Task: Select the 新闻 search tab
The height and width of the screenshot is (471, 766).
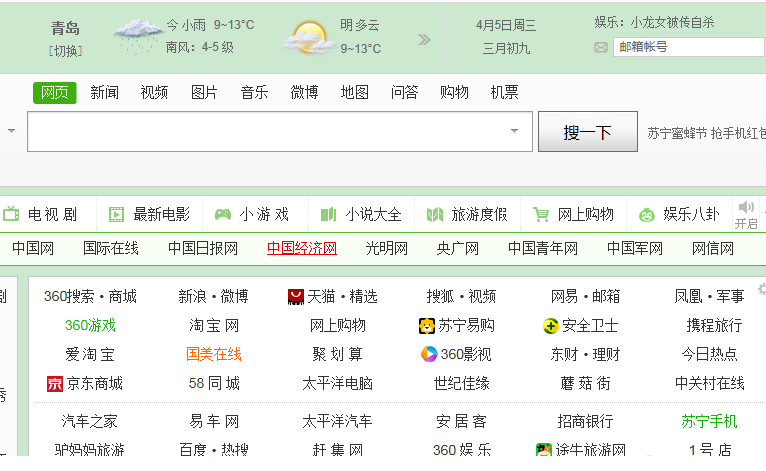Action: pyautogui.click(x=105, y=92)
